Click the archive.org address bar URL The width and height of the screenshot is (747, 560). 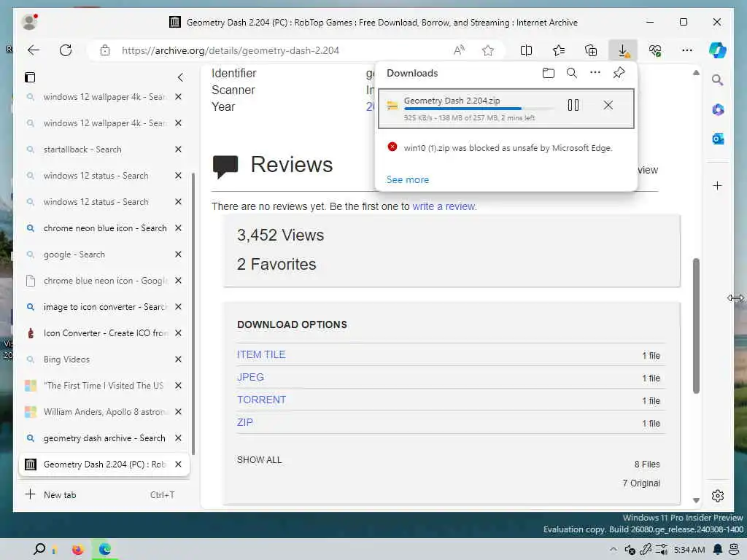[230, 50]
